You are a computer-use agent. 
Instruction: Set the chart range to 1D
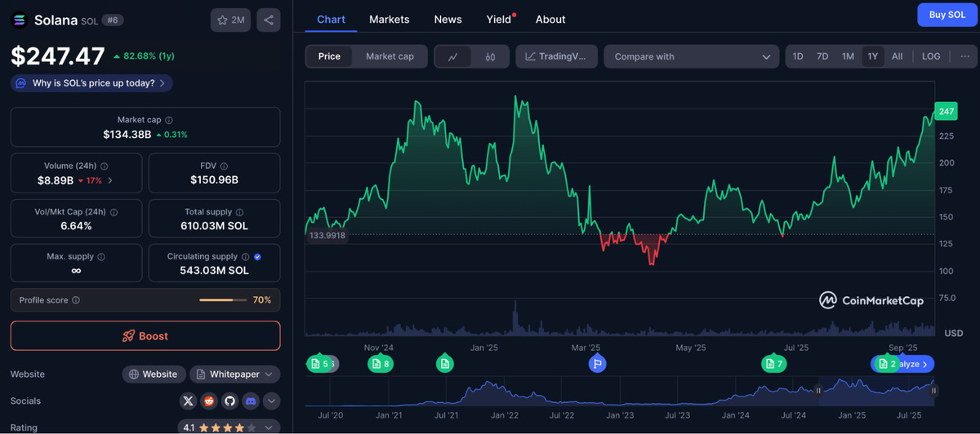tap(798, 56)
